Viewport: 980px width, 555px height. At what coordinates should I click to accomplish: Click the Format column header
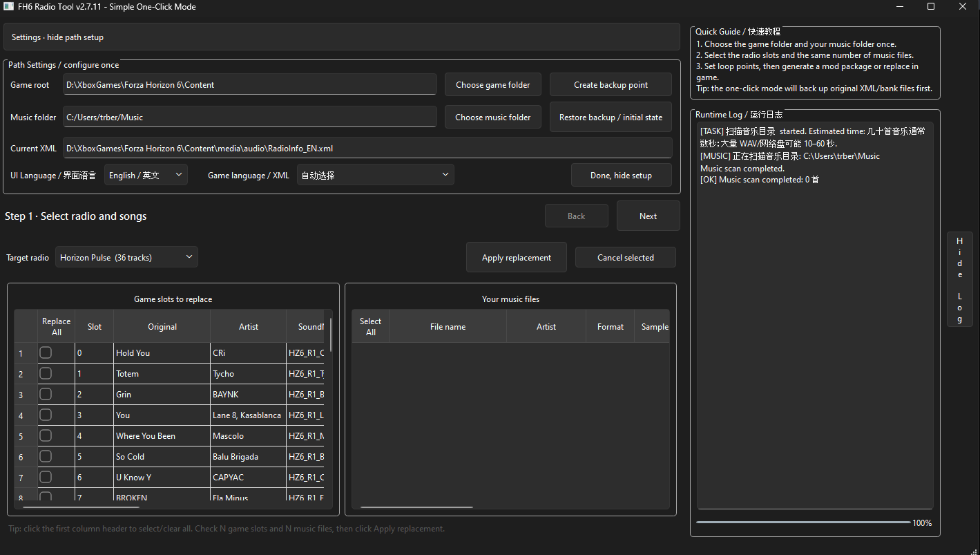point(611,326)
